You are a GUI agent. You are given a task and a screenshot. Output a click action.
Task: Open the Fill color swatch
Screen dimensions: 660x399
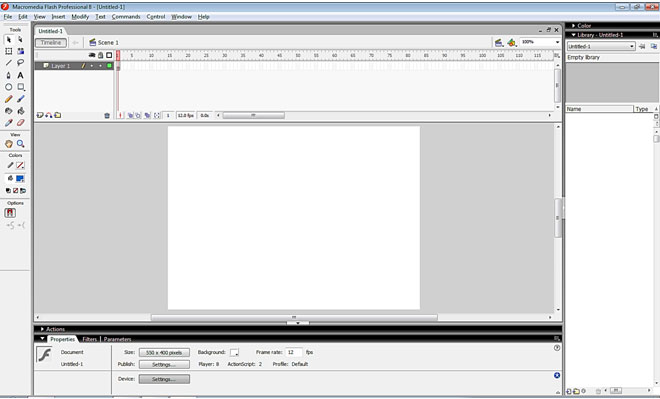[20, 178]
